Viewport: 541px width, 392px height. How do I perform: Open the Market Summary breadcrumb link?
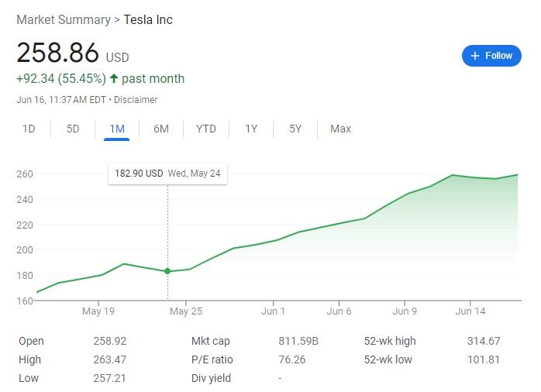coord(63,19)
